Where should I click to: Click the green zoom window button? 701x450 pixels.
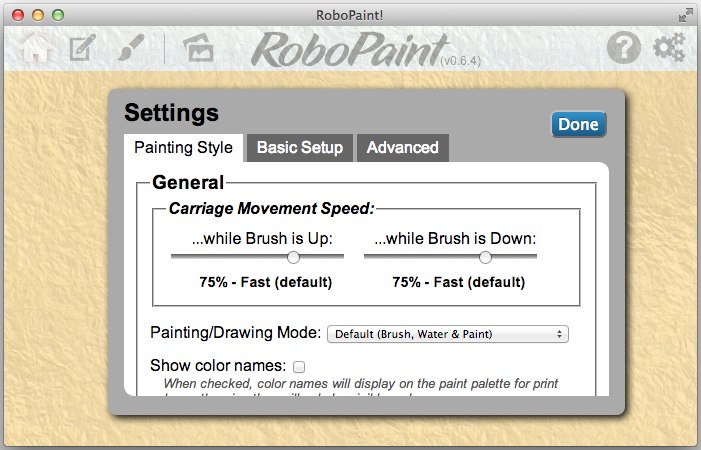pos(58,15)
